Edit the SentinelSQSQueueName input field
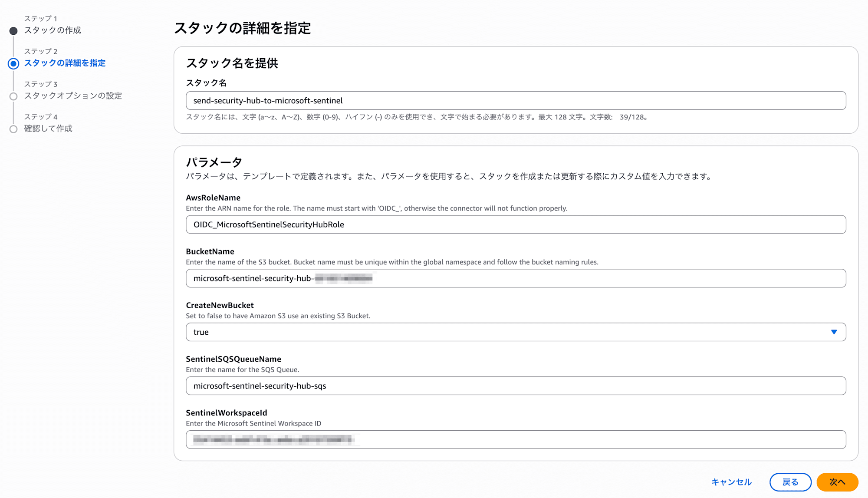Image resolution: width=868 pixels, height=498 pixels. point(516,386)
